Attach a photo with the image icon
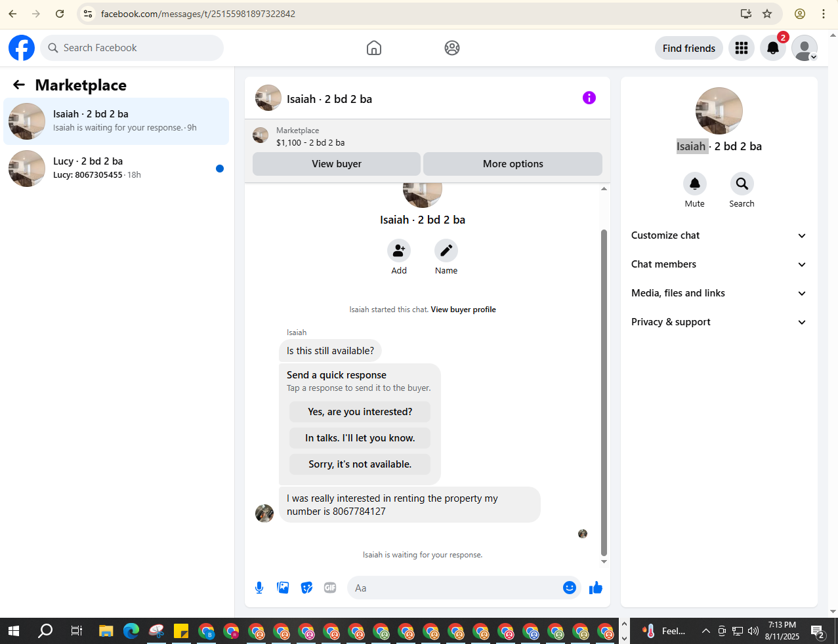 pyautogui.click(x=283, y=588)
